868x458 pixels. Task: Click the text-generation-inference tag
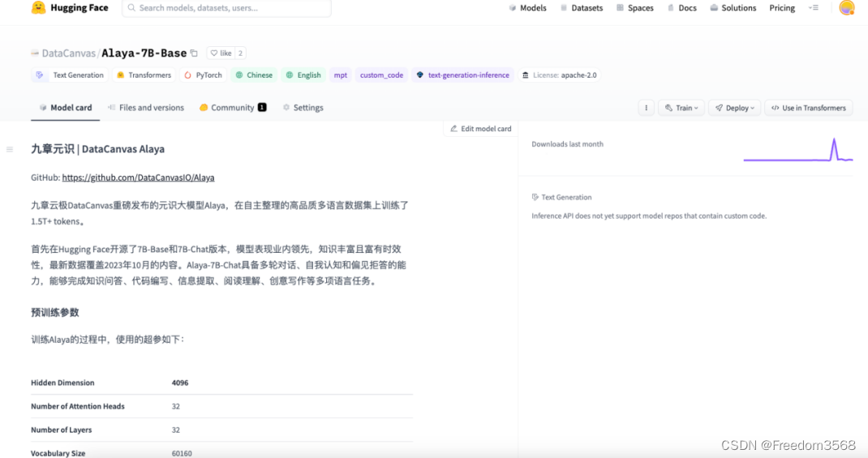[462, 75]
